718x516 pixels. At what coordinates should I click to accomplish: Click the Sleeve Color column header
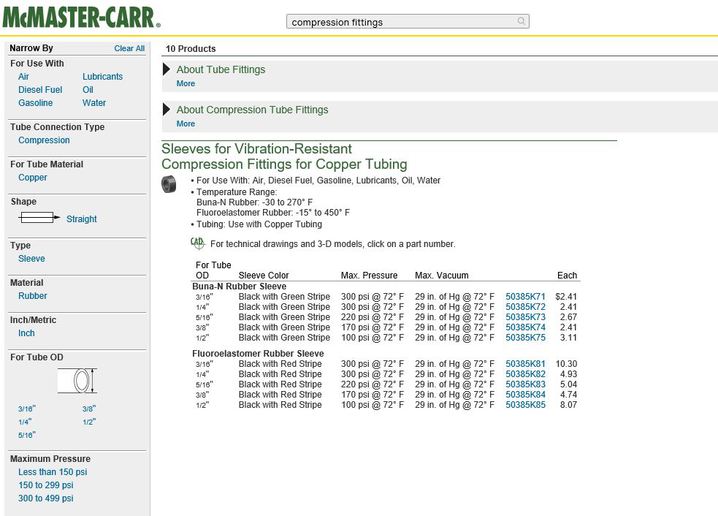pyautogui.click(x=263, y=275)
